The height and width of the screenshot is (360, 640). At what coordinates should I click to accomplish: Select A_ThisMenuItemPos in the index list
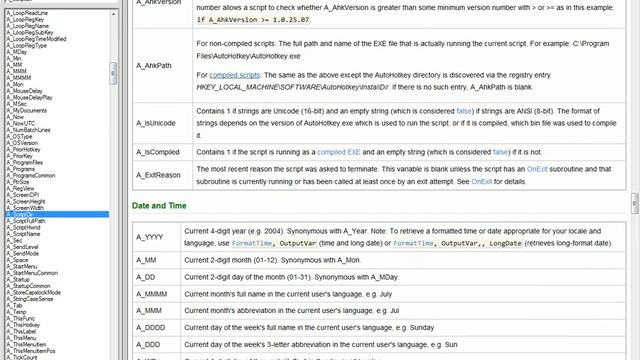point(31,351)
